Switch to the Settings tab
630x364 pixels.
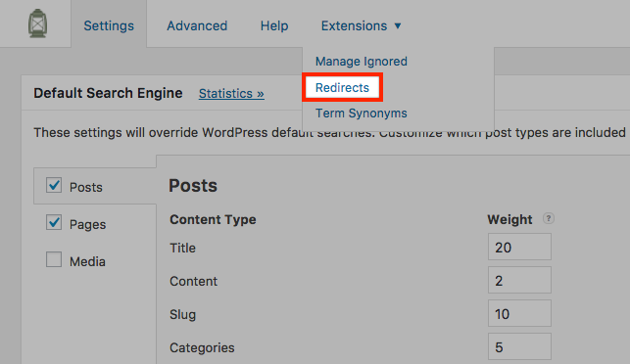pos(109,25)
